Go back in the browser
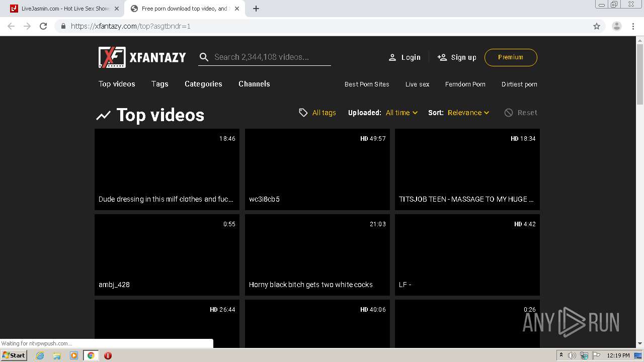The width and height of the screenshot is (644, 362). click(11, 26)
